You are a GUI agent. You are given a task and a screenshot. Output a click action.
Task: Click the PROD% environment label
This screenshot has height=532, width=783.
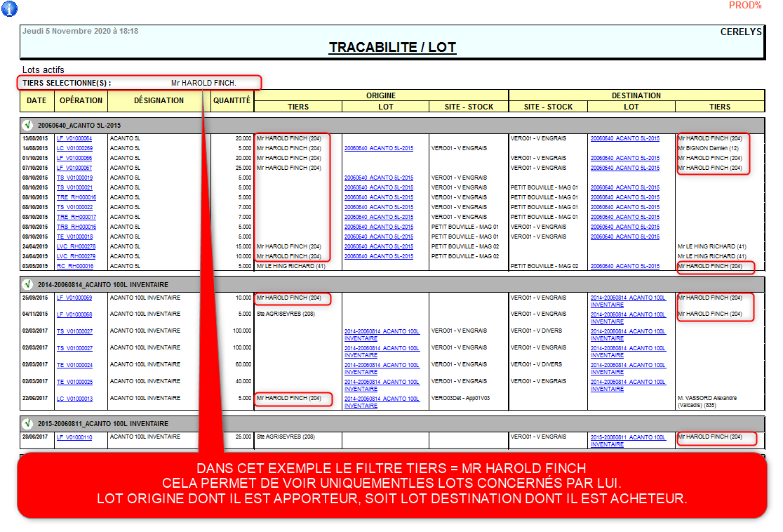click(744, 6)
